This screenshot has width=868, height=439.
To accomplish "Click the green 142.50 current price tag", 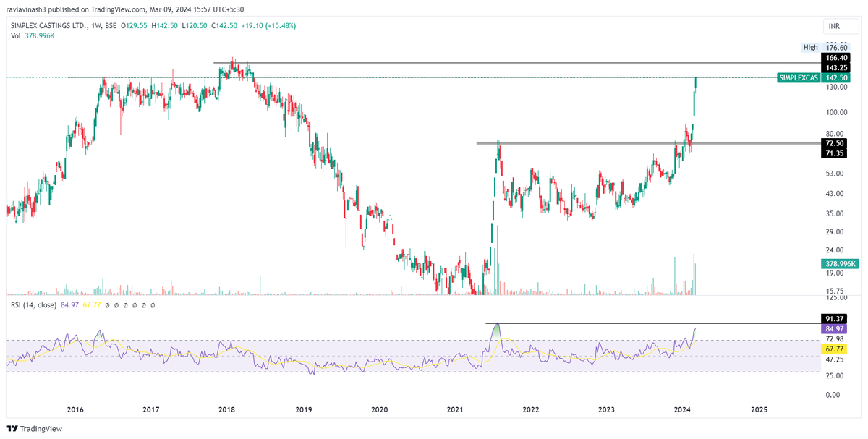I will (836, 77).
